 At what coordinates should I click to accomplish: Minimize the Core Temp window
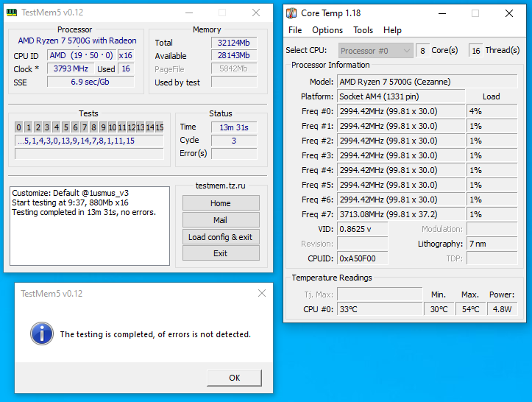coord(441,13)
